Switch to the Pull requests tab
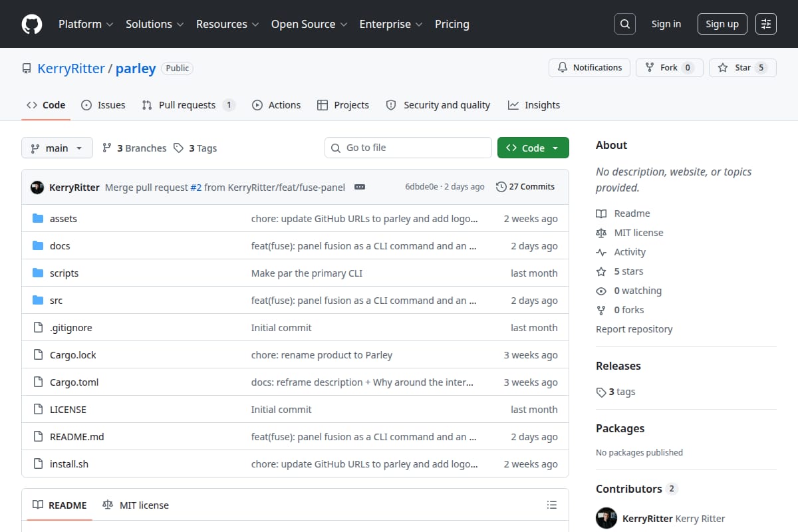 (x=188, y=105)
